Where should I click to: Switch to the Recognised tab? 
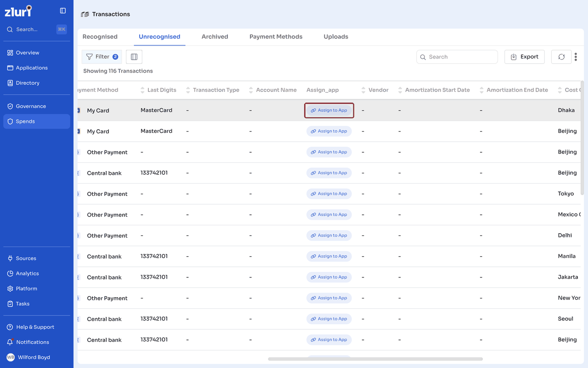(100, 37)
